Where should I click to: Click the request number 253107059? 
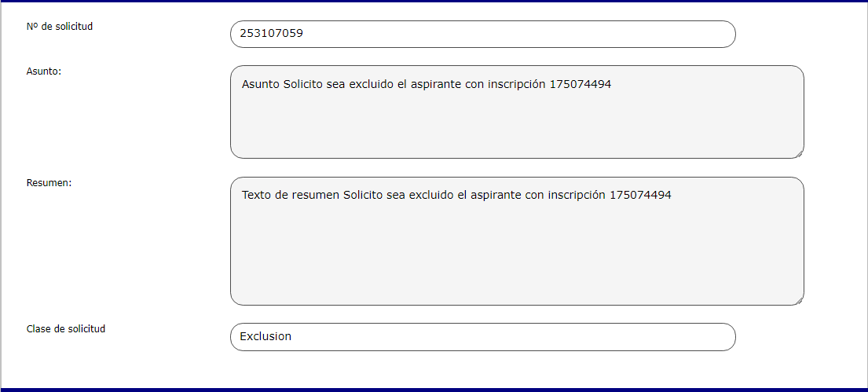[x=271, y=34]
